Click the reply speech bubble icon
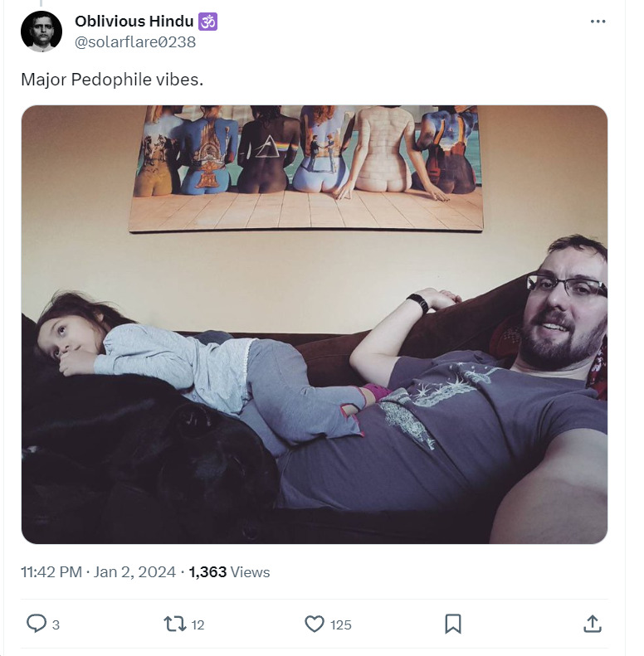The width and height of the screenshot is (644, 656). (36, 624)
